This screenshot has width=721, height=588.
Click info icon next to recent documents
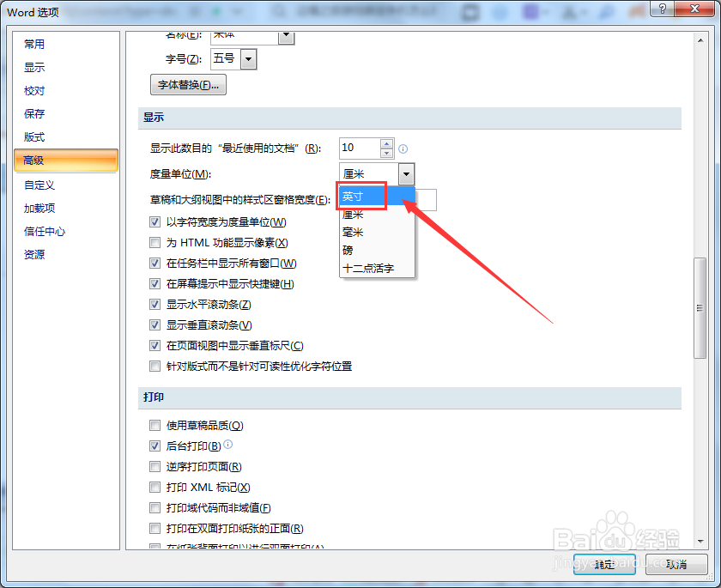coord(403,149)
